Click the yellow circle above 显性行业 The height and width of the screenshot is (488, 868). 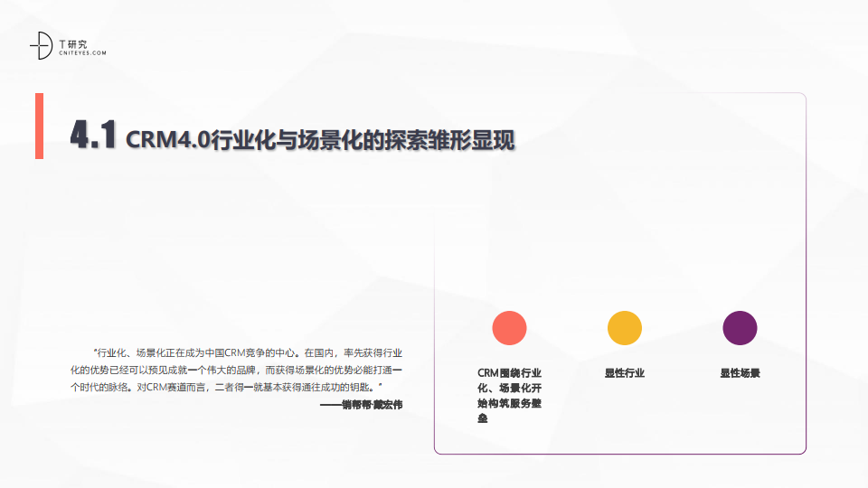click(625, 327)
